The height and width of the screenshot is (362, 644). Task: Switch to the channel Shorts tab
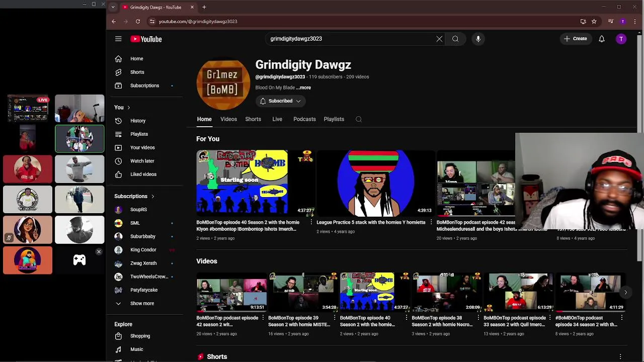[253, 119]
